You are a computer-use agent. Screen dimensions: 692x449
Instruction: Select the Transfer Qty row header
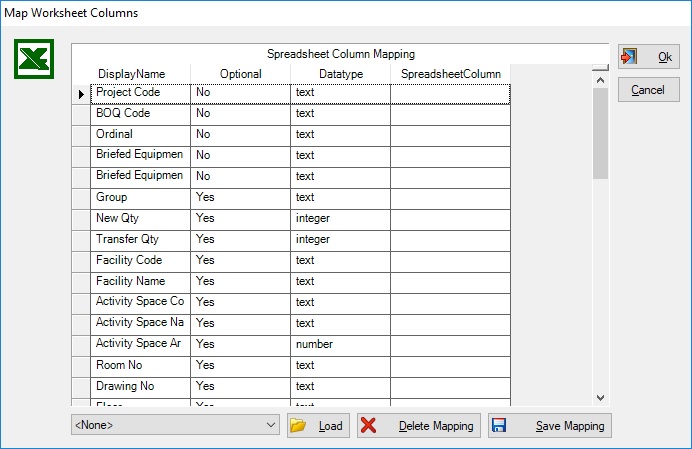(x=81, y=240)
